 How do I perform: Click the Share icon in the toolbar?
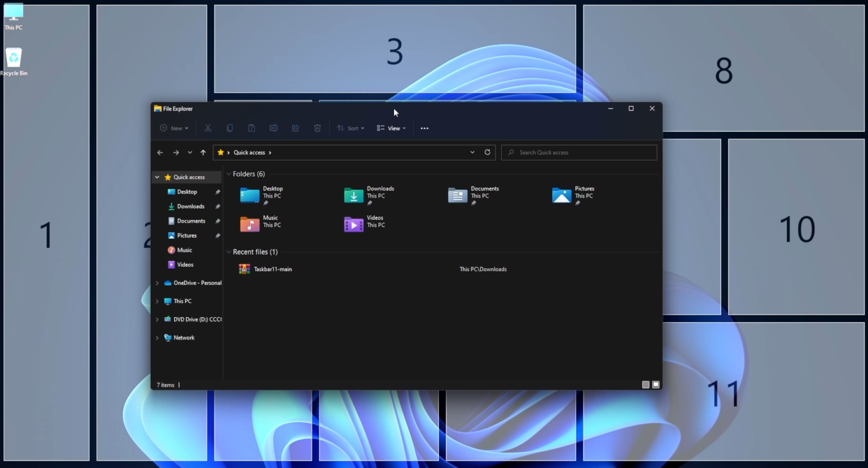(296, 128)
